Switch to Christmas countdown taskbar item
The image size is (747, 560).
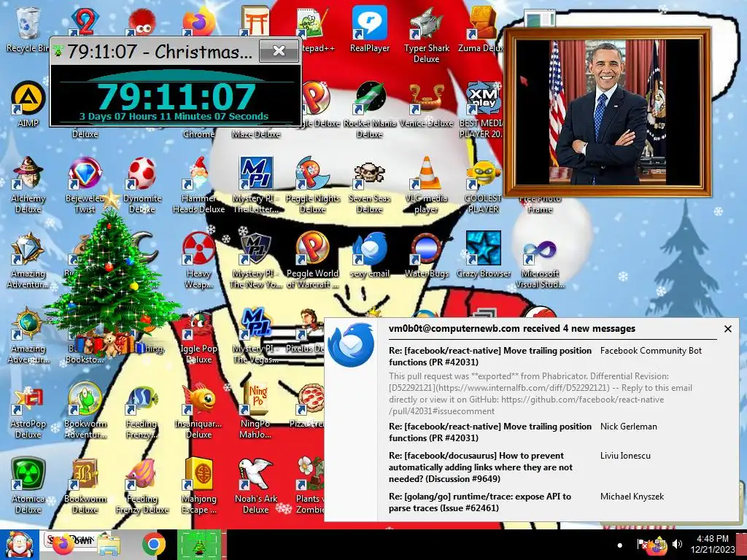click(x=199, y=545)
